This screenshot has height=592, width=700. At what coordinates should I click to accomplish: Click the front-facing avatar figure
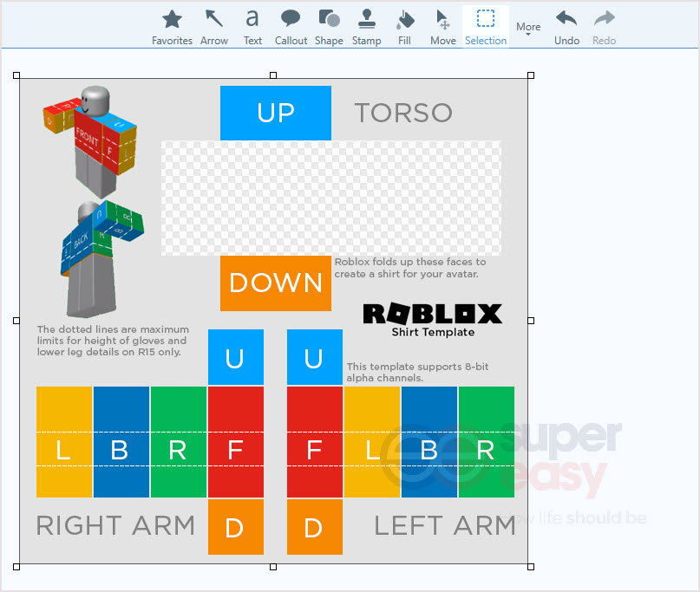[90, 140]
